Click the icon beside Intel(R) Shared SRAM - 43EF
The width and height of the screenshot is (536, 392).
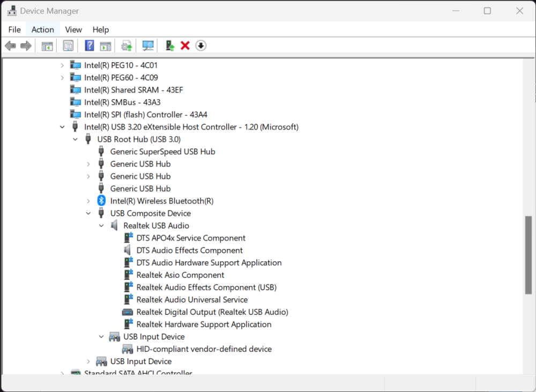point(76,90)
